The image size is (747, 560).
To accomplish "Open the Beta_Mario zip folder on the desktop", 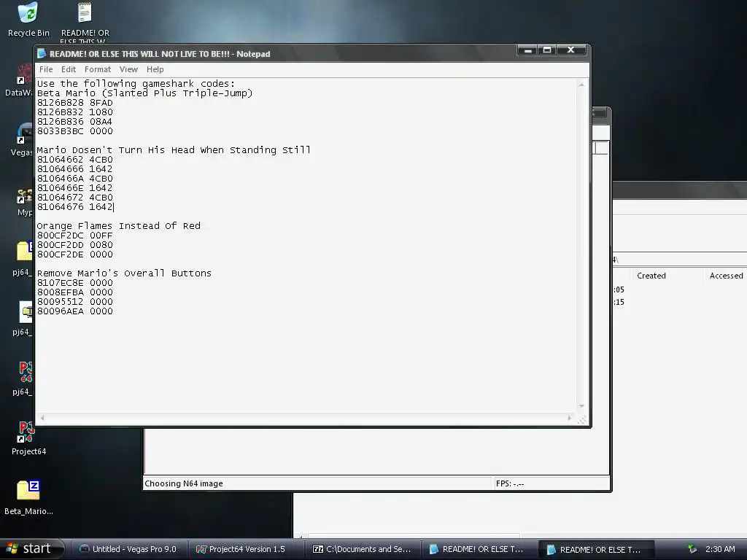I will (x=28, y=497).
